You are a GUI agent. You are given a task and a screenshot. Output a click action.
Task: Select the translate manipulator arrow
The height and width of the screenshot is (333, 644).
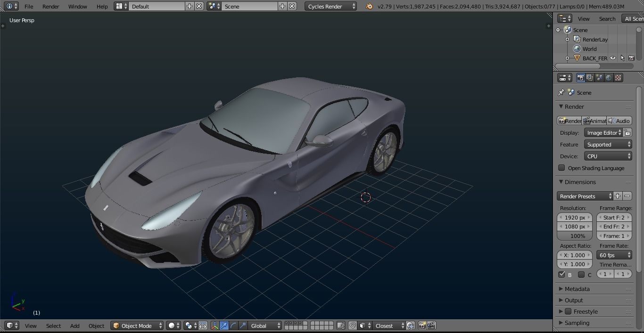click(x=224, y=325)
